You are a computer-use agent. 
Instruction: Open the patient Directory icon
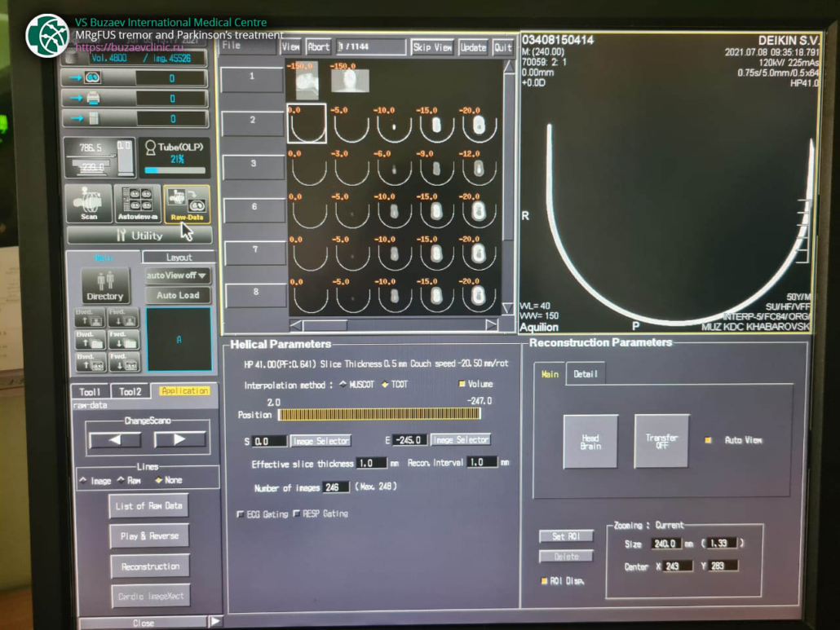[105, 286]
